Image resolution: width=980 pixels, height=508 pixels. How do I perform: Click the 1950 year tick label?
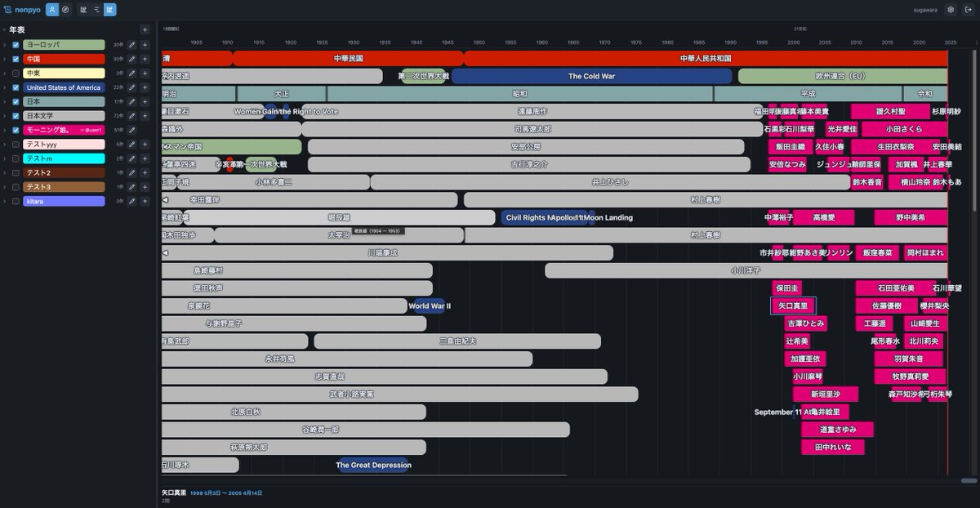tap(479, 42)
